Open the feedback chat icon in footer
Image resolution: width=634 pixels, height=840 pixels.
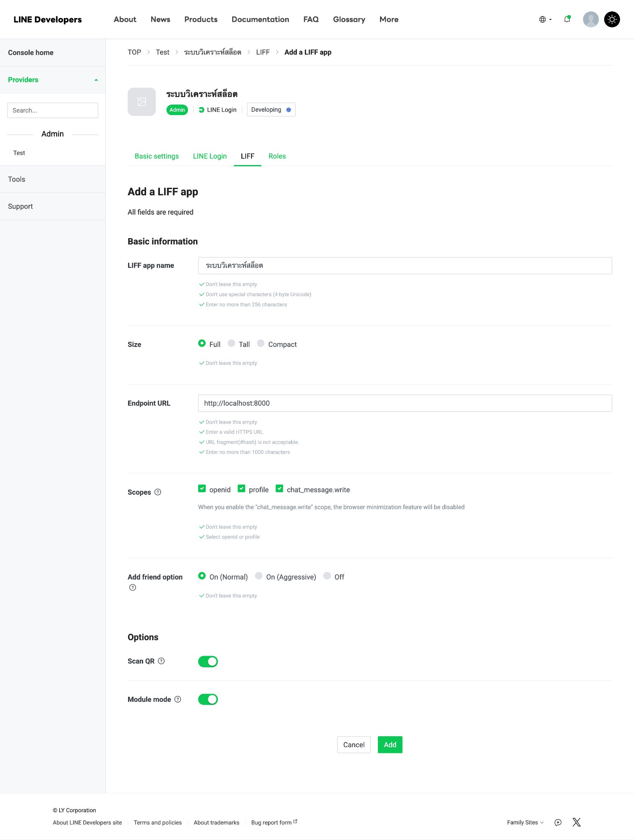coord(558,822)
